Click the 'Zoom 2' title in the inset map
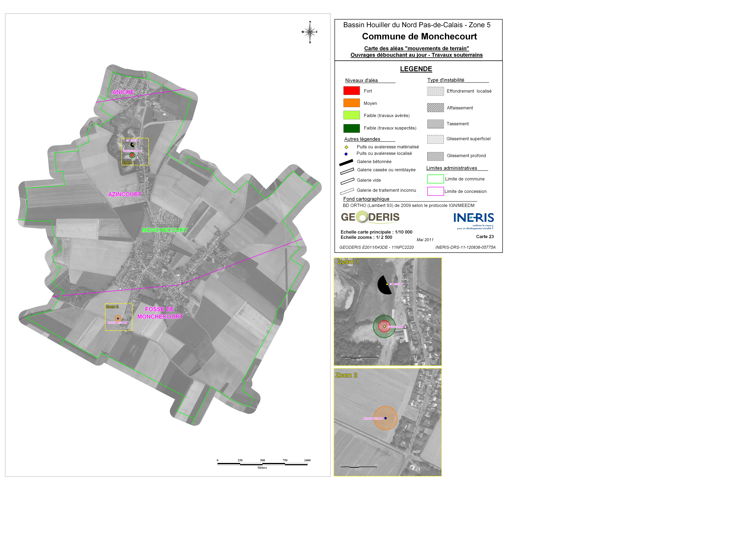The width and height of the screenshot is (756, 534). (x=346, y=375)
